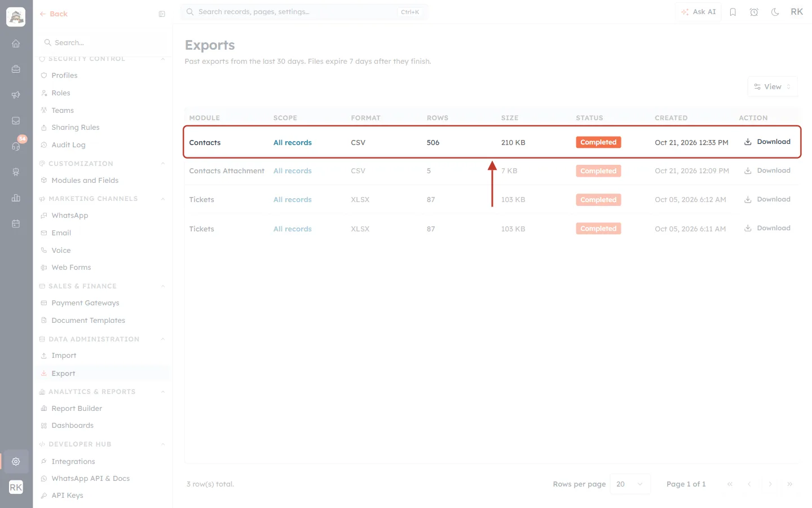Focus the global search records field
Viewport: 812px width, 508px height.
point(304,12)
